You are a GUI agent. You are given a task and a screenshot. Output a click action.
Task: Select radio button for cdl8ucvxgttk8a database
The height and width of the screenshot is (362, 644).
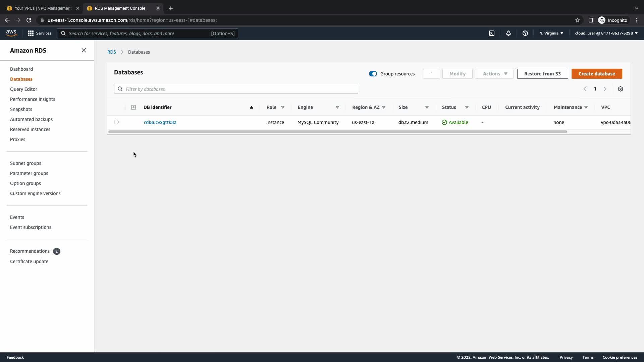(x=116, y=122)
